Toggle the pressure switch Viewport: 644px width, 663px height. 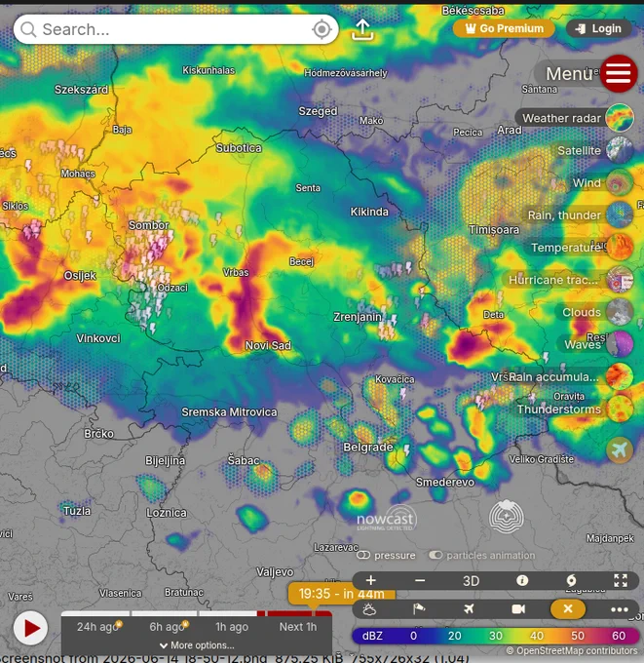pyautogui.click(x=363, y=555)
